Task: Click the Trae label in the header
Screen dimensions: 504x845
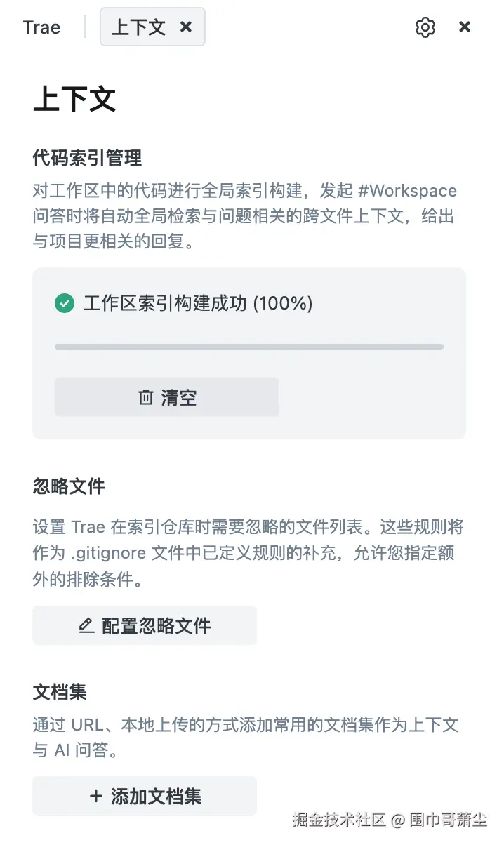Action: point(41,27)
